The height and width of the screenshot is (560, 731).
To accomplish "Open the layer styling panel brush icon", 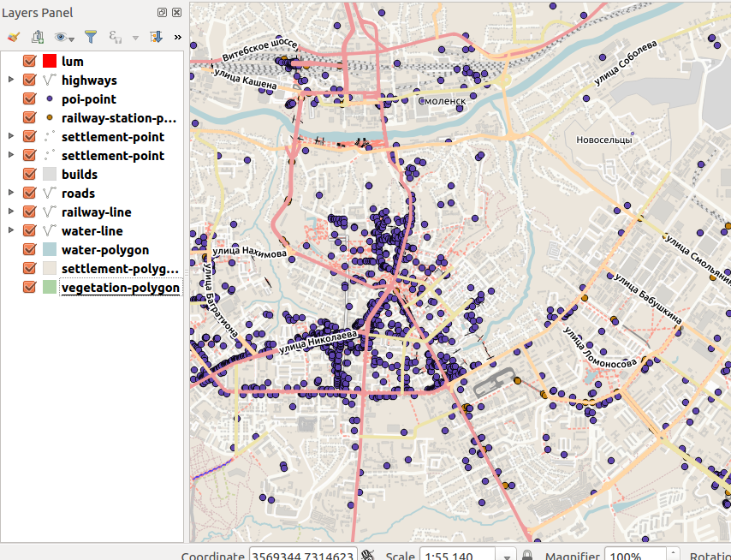I will pos(13,37).
